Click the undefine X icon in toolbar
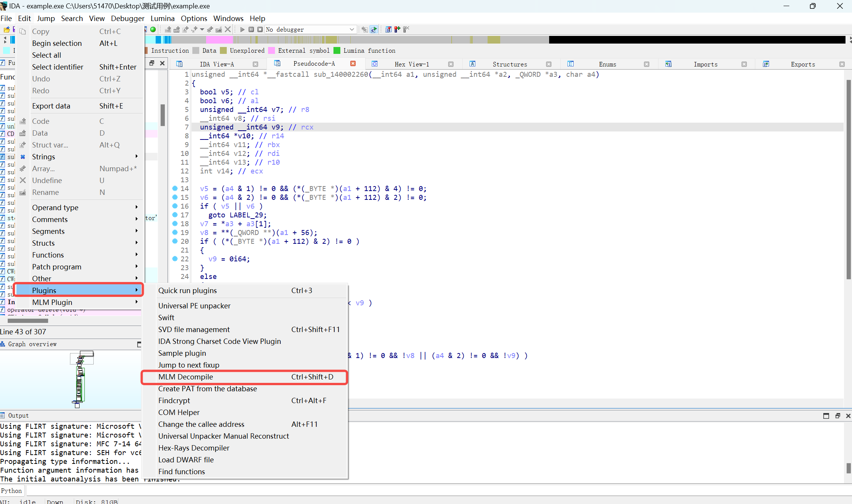Image resolution: width=852 pixels, height=504 pixels. [228, 29]
